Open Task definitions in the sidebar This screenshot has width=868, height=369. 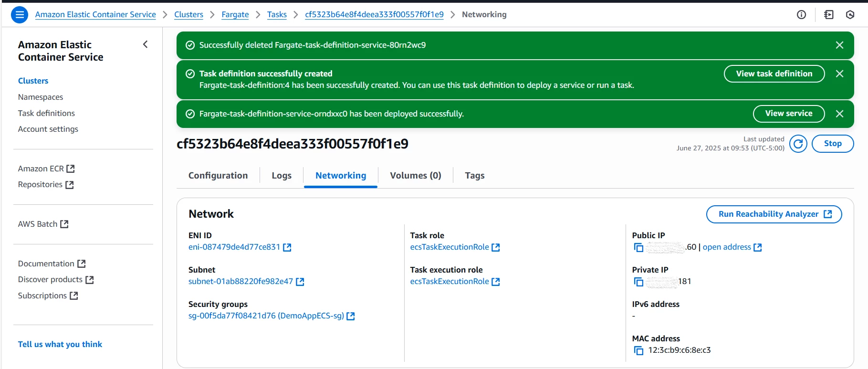click(46, 113)
